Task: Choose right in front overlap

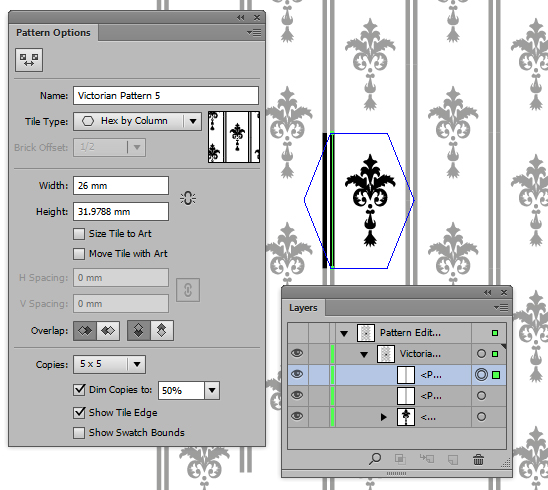Action: coord(108,331)
